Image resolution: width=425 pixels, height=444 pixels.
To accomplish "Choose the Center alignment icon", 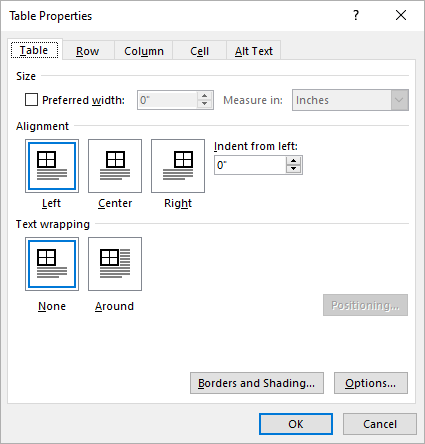I will click(115, 166).
